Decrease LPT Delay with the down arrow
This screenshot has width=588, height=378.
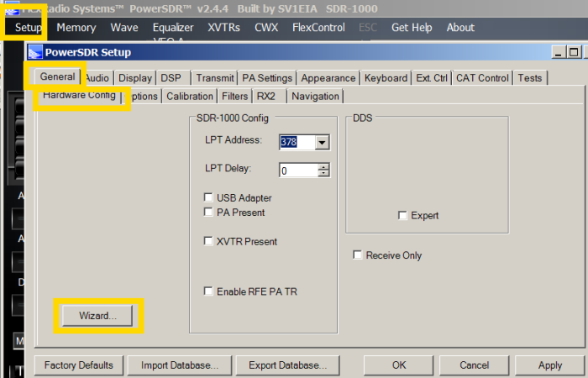coord(323,174)
